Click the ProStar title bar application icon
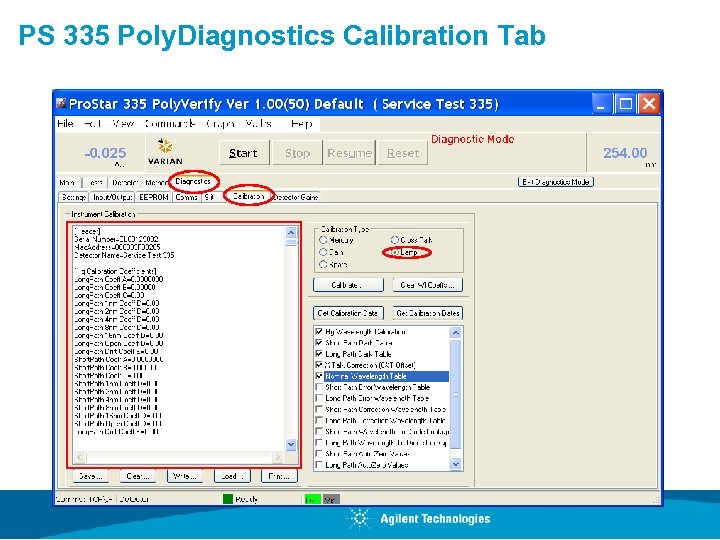This screenshot has width=720, height=540. (61, 103)
